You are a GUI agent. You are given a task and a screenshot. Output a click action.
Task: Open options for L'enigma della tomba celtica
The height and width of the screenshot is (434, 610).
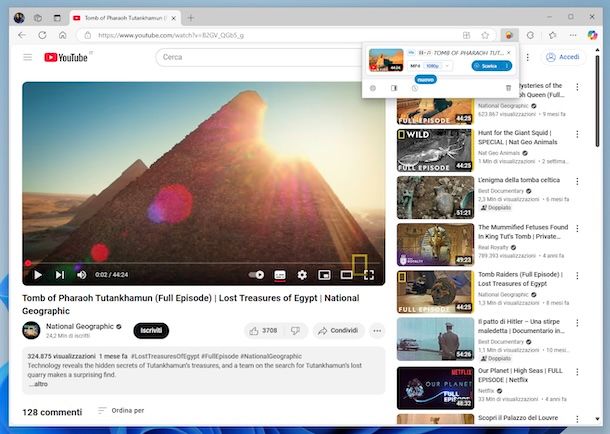click(577, 181)
